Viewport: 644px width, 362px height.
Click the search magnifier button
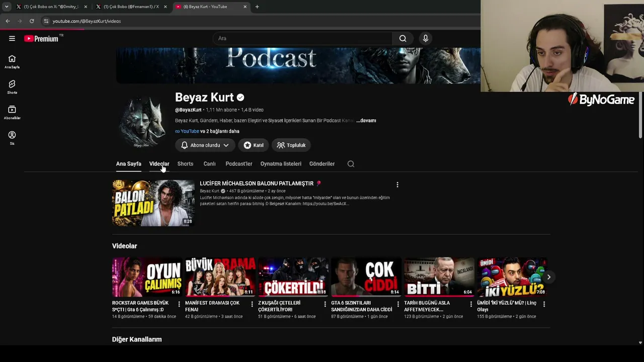pos(403,38)
